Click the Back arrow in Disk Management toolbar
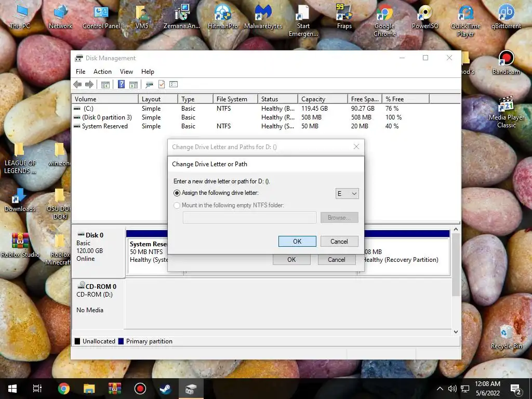 77,85
